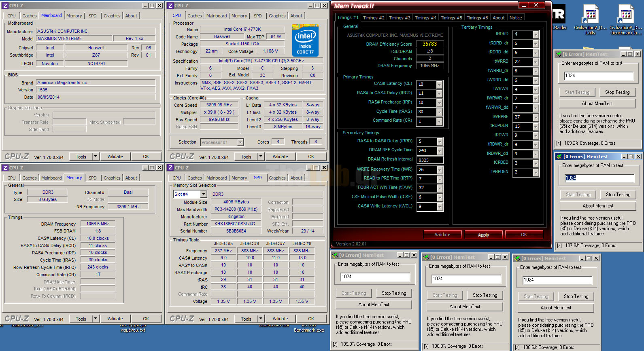Click NB Frequency 3899.1 MHz value
This screenshot has height=351, width=644.
[x=128, y=207]
